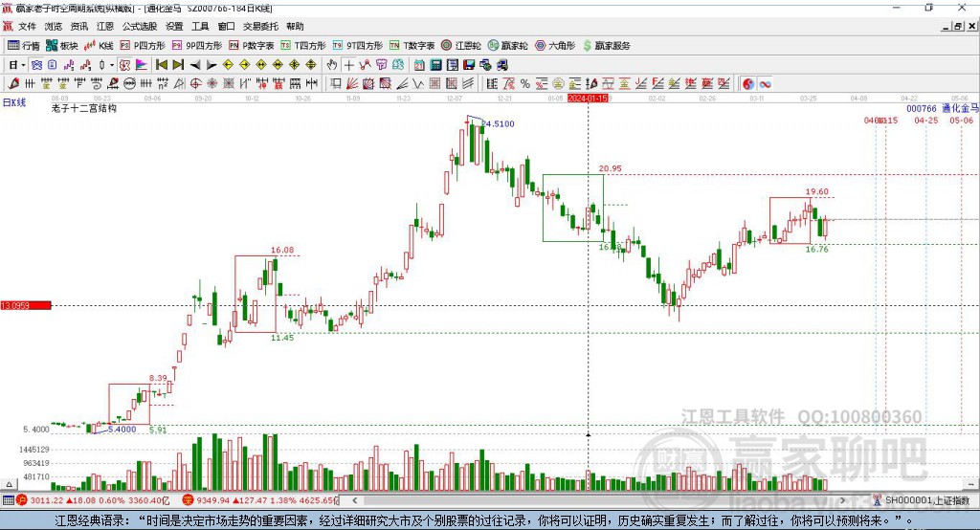This screenshot has width=980, height=530.
Task: Select the hand pan tool
Action: tap(332, 64)
